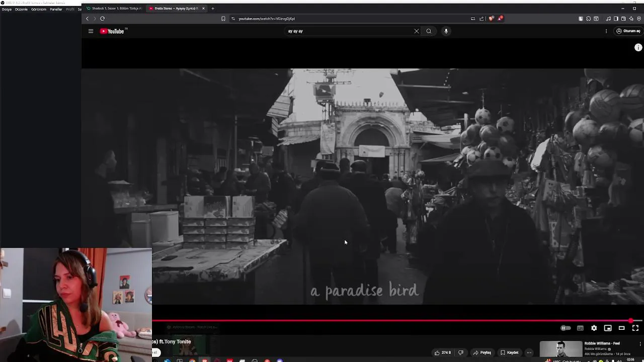Open Brave Shields lion icon
The image size is (644, 362).
pos(492,19)
